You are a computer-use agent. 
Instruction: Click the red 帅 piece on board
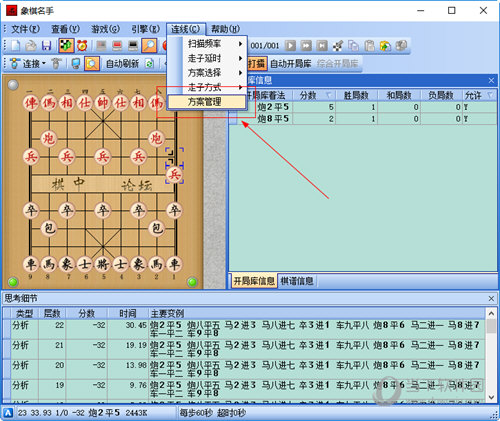point(103,103)
